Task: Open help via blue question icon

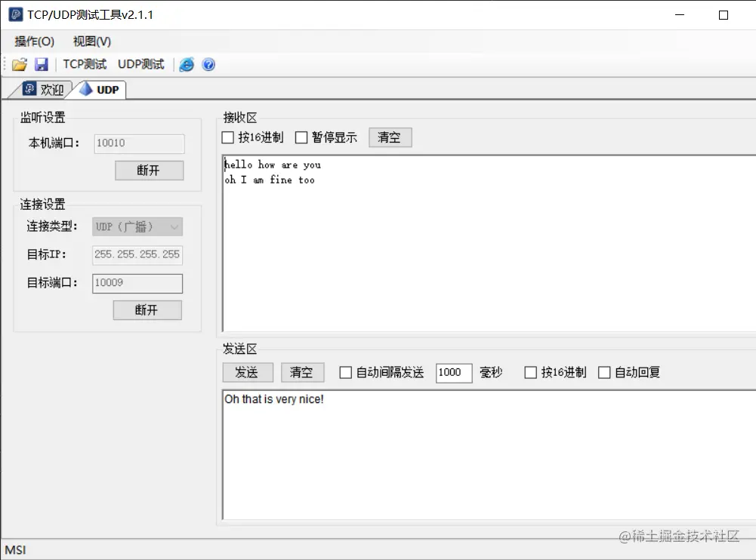Action: click(208, 65)
